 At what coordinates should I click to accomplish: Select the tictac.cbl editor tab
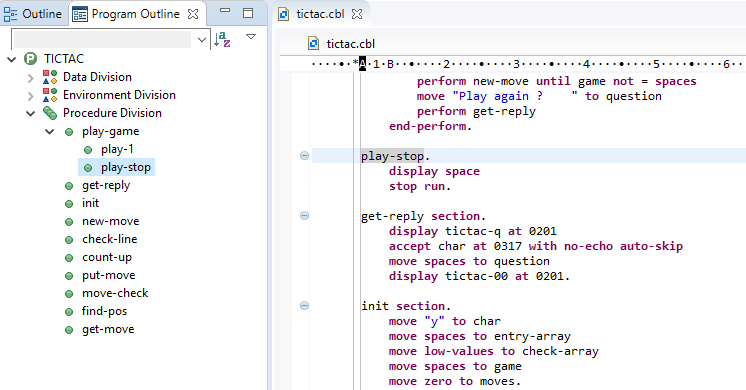tap(320, 14)
